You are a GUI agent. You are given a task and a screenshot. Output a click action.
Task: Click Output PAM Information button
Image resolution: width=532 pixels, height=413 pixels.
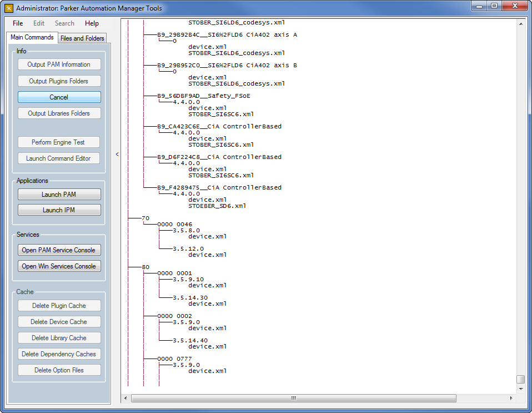tap(59, 64)
